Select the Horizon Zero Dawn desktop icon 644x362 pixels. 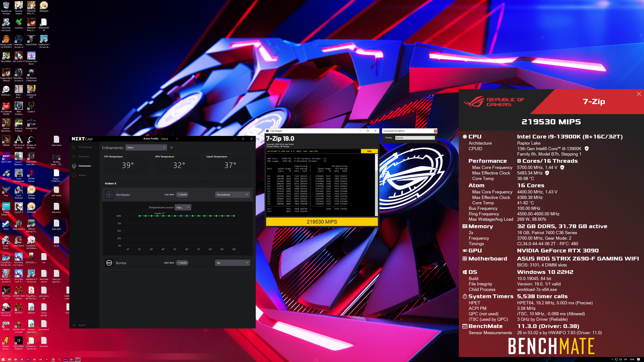(31, 58)
